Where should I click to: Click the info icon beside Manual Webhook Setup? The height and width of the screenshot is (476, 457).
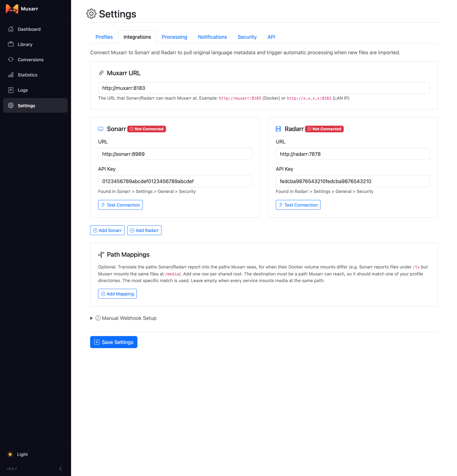point(98,318)
